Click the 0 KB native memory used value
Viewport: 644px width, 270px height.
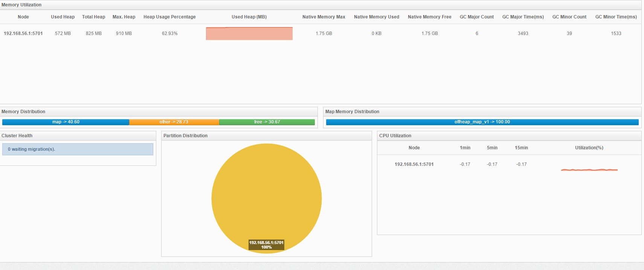click(377, 33)
